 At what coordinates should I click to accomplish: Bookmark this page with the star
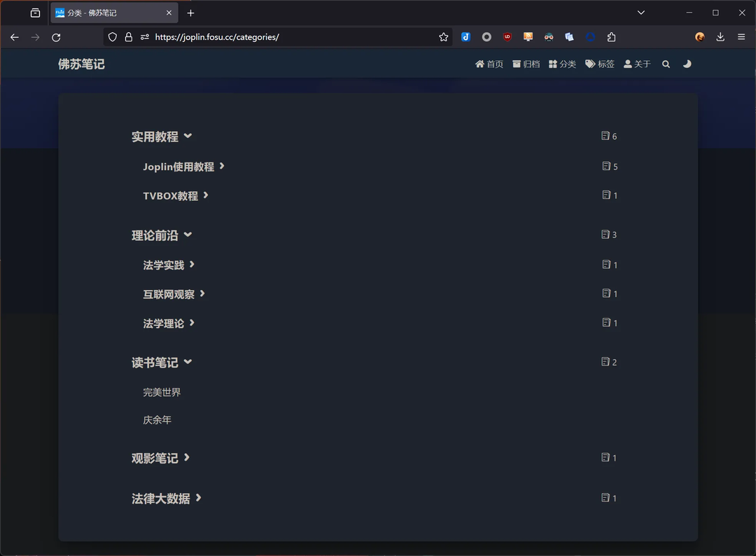443,36
